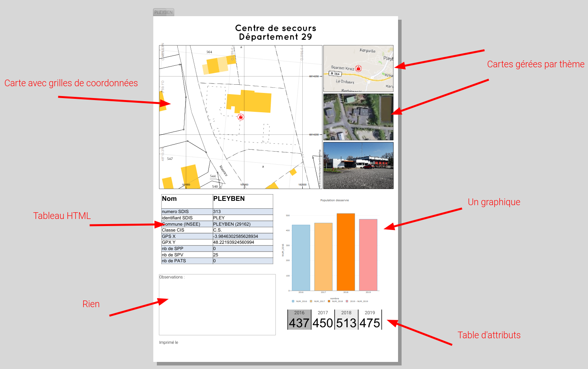The height and width of the screenshot is (369, 588).
Task: Click the NUM_2016 blue legend swatch
Action: [293, 301]
